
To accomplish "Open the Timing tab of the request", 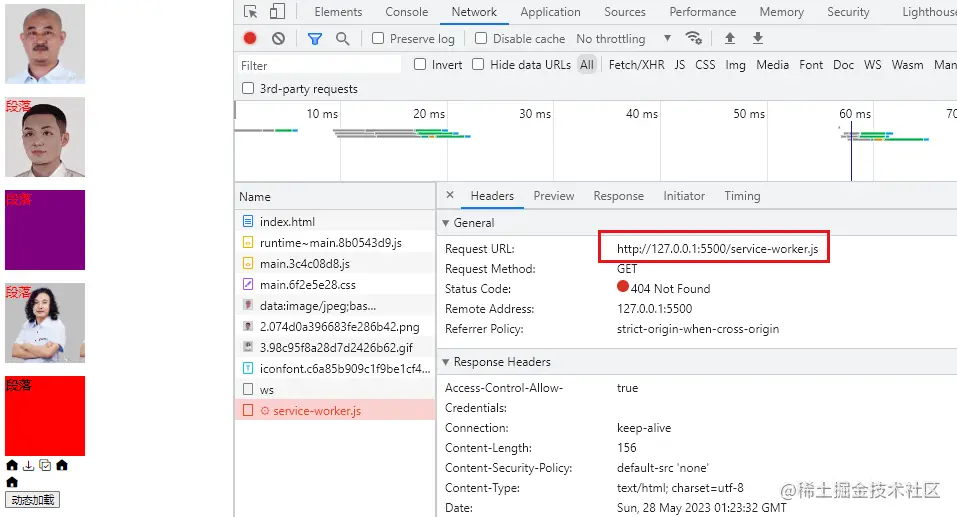I will point(742,196).
